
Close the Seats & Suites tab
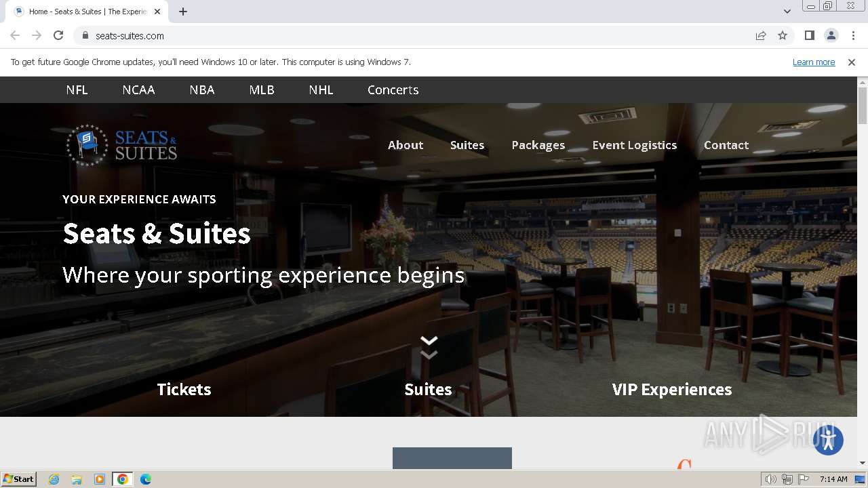(157, 12)
